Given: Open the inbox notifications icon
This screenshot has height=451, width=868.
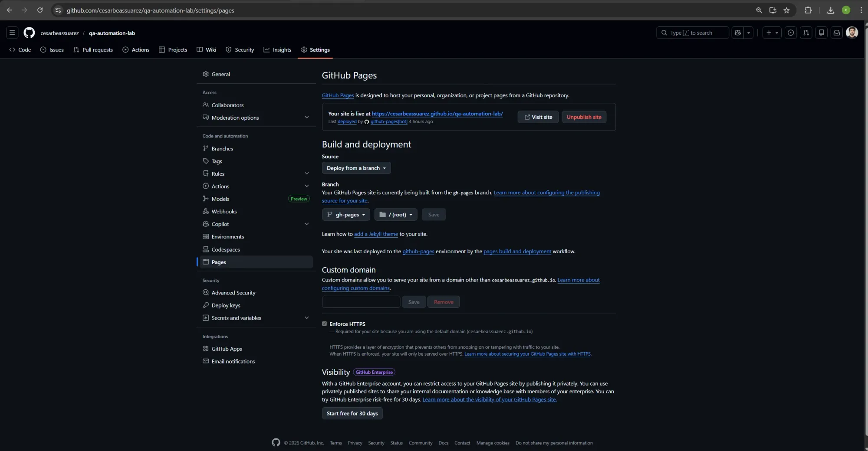Looking at the screenshot, I should pos(837,33).
